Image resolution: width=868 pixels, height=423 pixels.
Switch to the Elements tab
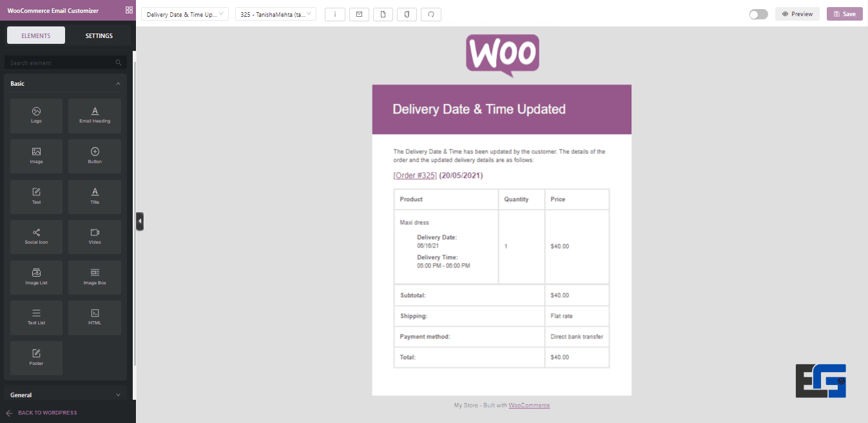[36, 35]
